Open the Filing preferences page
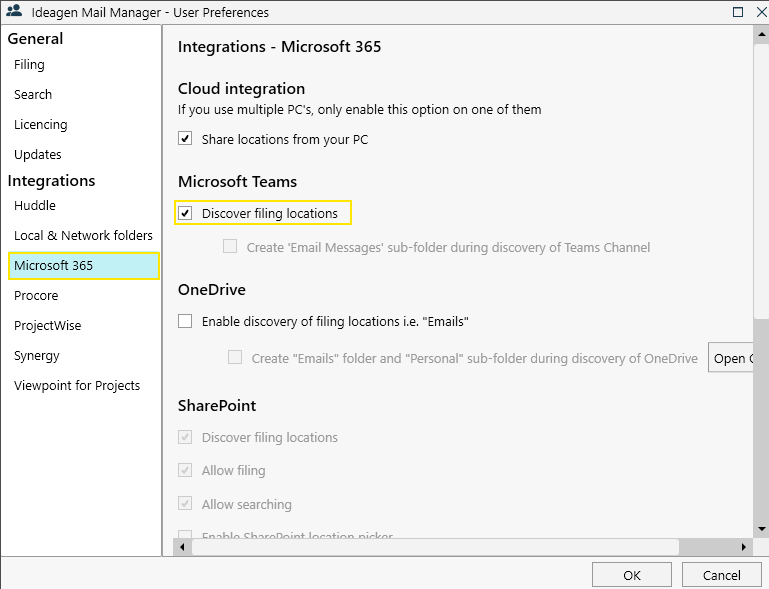 30,65
